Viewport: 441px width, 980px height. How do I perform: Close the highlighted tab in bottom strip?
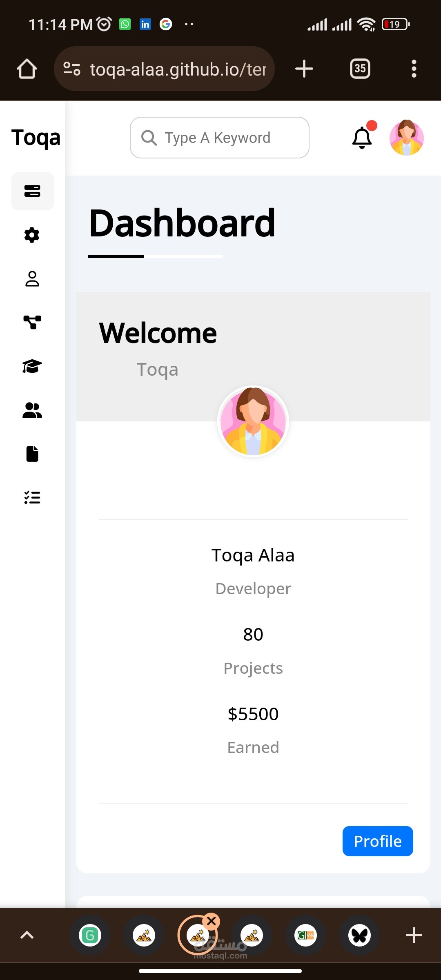[212, 921]
